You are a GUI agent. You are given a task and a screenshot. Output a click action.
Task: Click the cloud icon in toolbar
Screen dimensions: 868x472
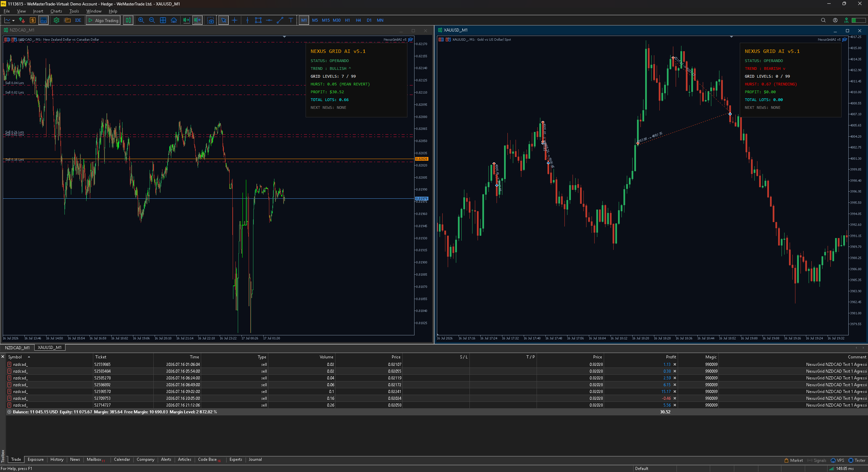174,20
